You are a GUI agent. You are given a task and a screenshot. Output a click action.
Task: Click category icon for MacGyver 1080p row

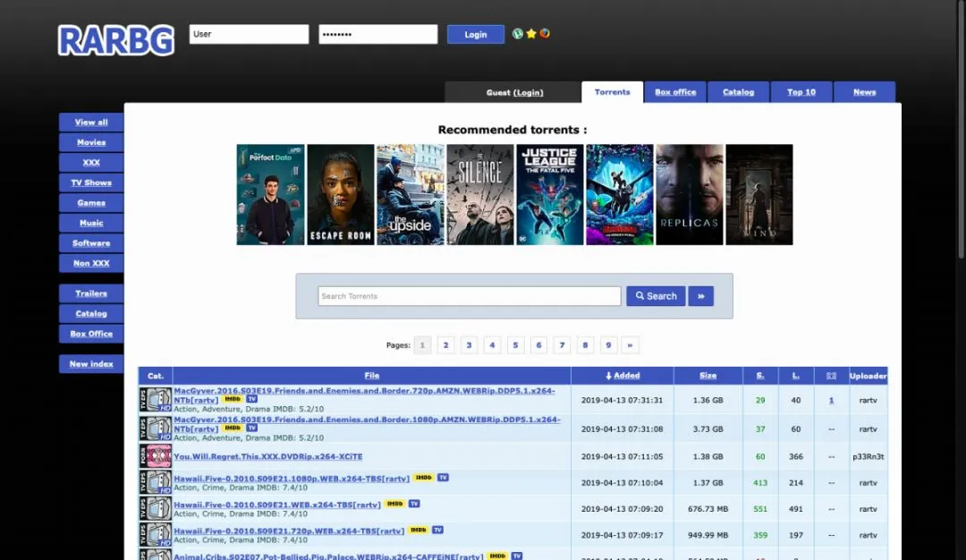(x=156, y=428)
